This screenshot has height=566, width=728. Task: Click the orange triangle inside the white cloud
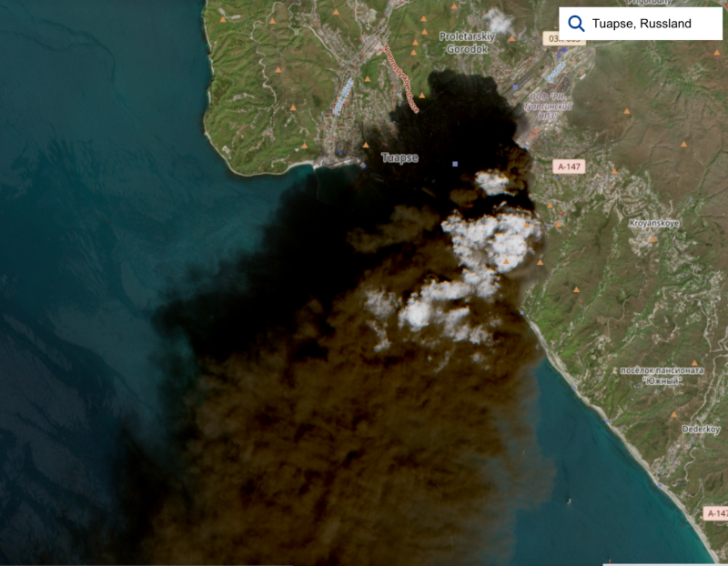coord(504,262)
